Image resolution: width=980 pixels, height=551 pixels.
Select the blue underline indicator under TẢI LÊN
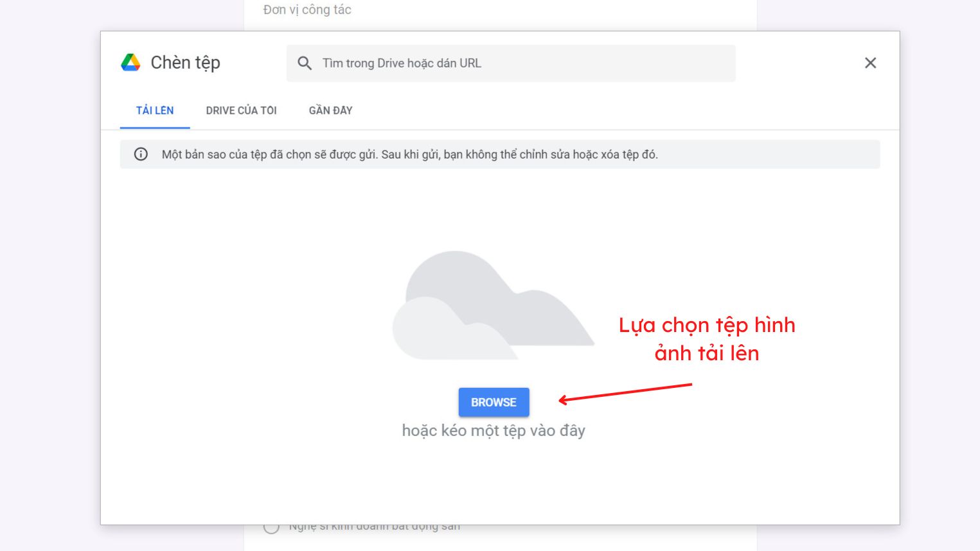coord(155,128)
